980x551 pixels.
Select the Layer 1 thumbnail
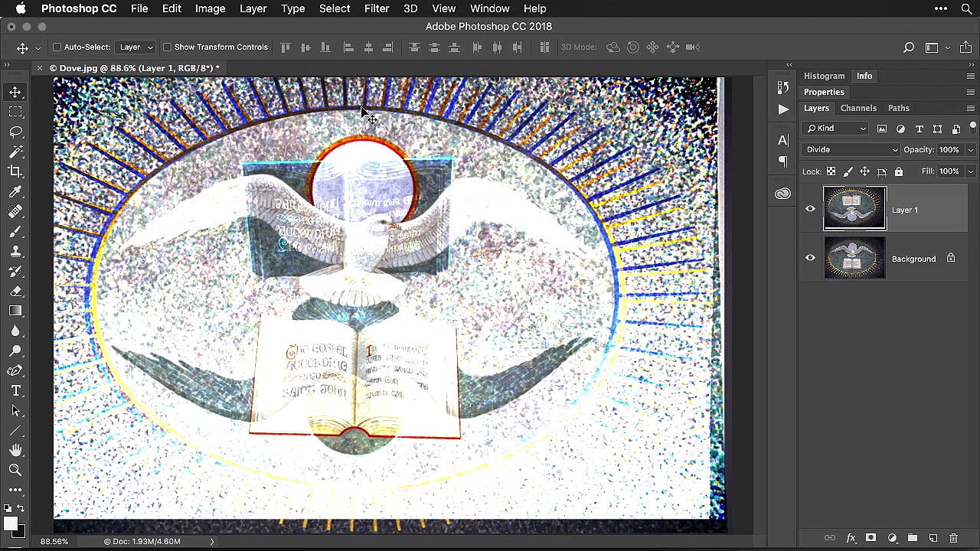point(854,209)
